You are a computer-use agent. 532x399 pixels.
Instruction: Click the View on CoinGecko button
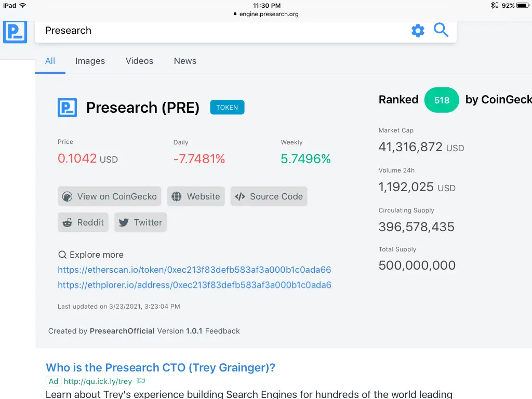tap(109, 196)
